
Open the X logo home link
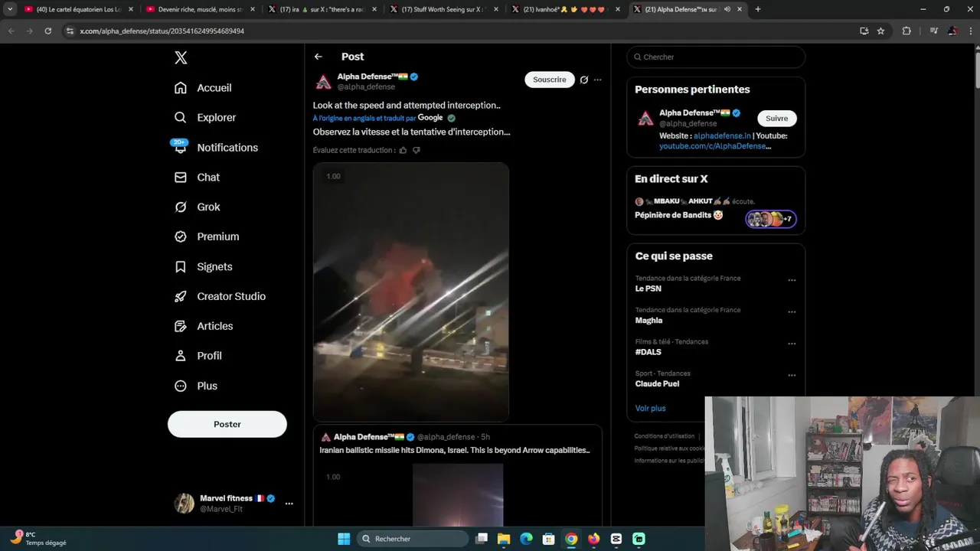pos(181,57)
